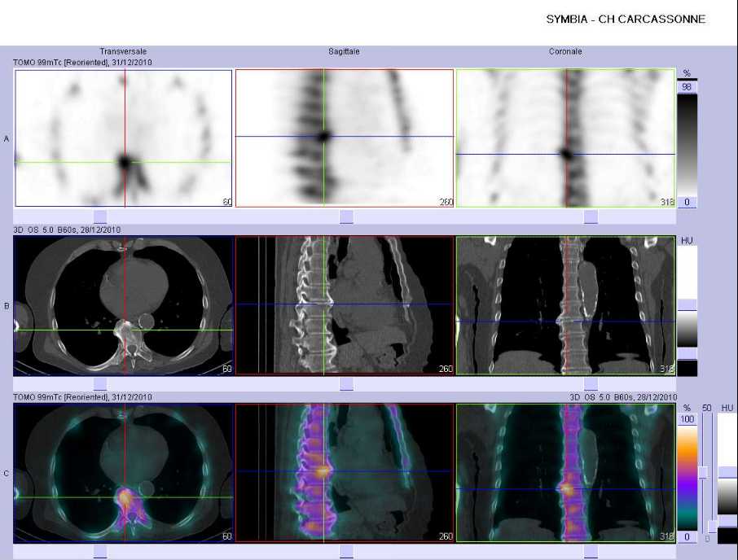Viewport: 738px width, 560px height.
Task: Click slice slider handle under coronal CT image
Action: (x=591, y=384)
